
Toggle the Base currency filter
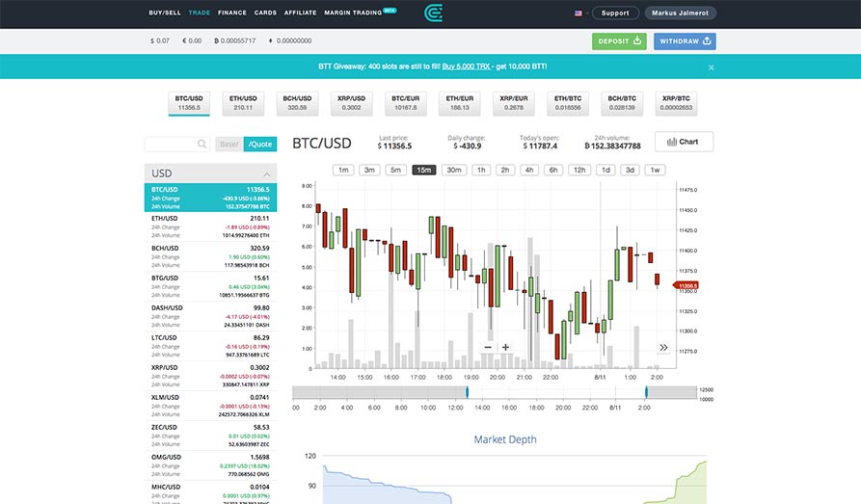(229, 144)
